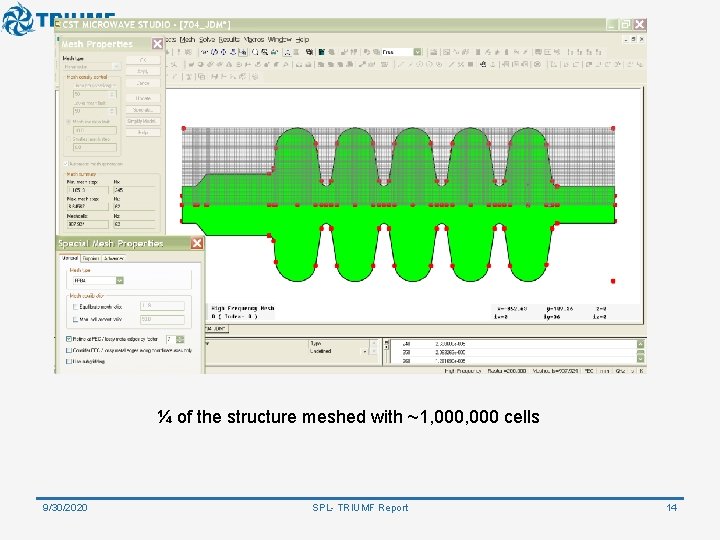Click Update in Mesh Properties dialog

(x=143, y=98)
